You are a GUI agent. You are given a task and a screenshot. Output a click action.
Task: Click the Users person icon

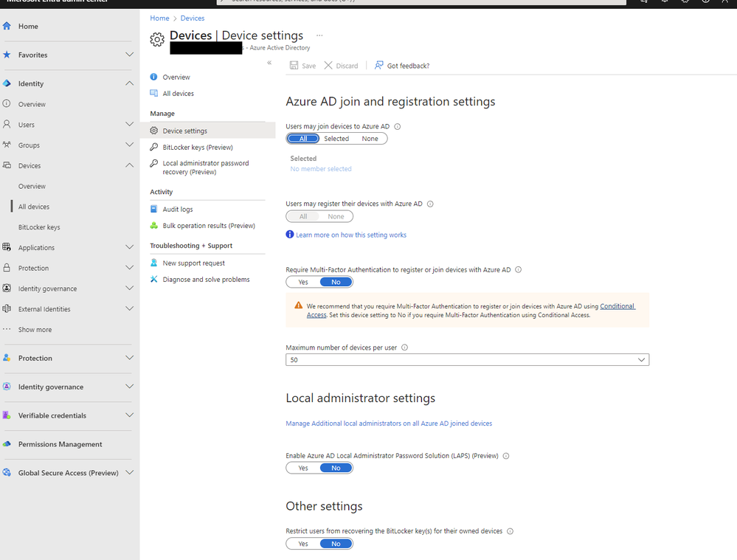click(7, 124)
